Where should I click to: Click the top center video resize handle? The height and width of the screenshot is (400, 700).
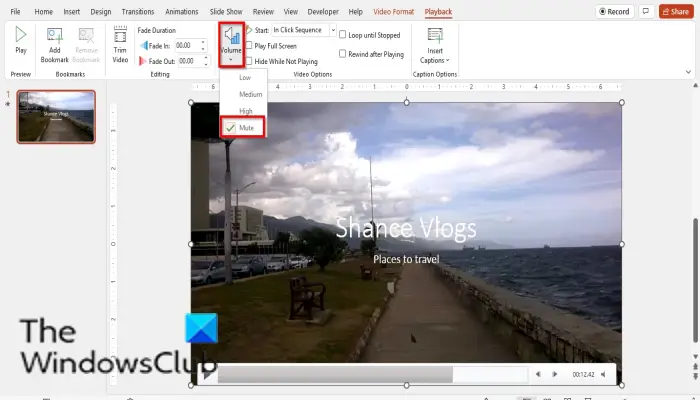pos(406,102)
